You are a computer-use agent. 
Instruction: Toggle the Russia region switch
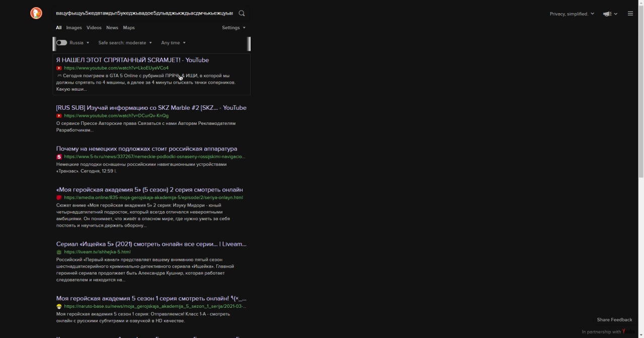61,43
